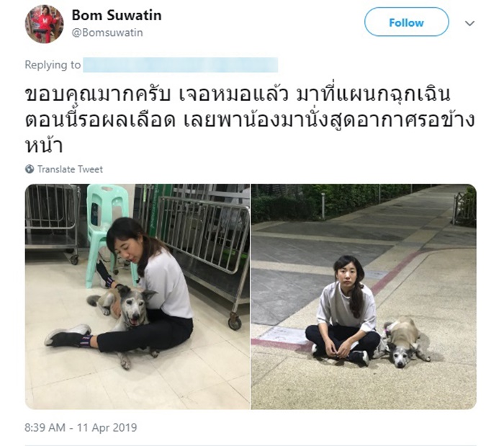
Task: Click the green plastic chair in left photo
Action: [x=104, y=225]
